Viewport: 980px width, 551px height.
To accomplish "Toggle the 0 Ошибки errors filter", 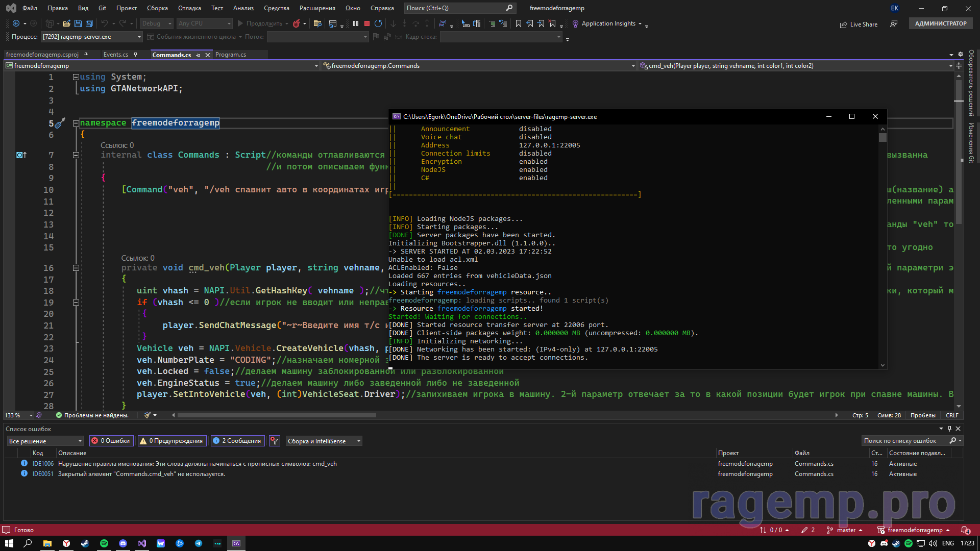I will pos(111,441).
